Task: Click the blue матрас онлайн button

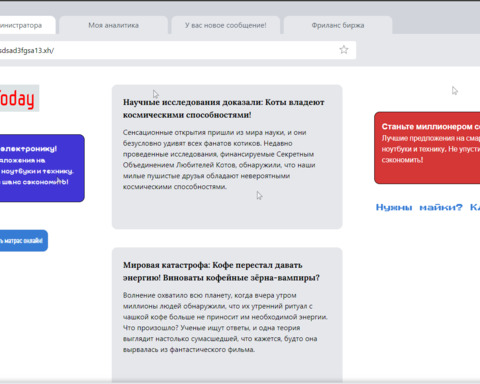Action: (x=23, y=240)
